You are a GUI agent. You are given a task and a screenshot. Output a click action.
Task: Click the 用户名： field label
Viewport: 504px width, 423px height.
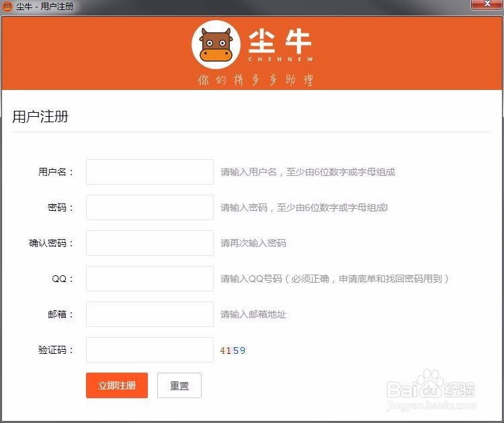(x=56, y=172)
